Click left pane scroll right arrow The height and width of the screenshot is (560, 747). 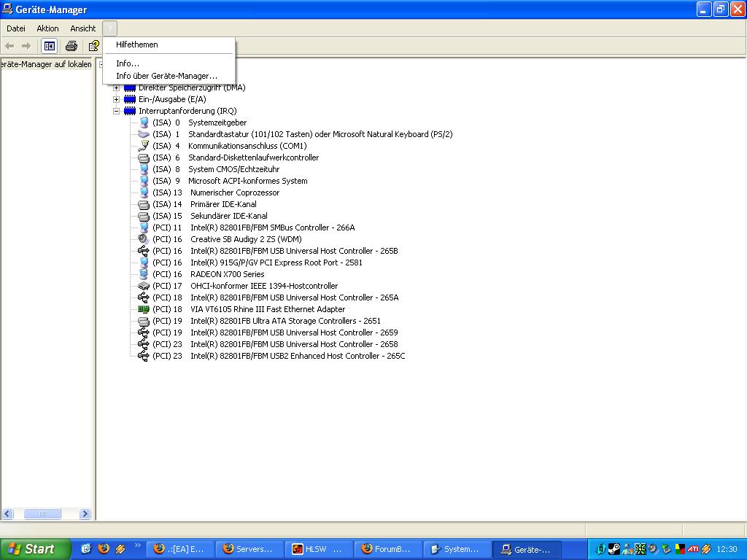85,514
